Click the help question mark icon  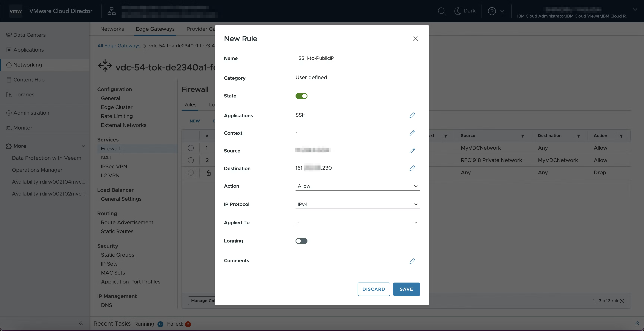492,11
